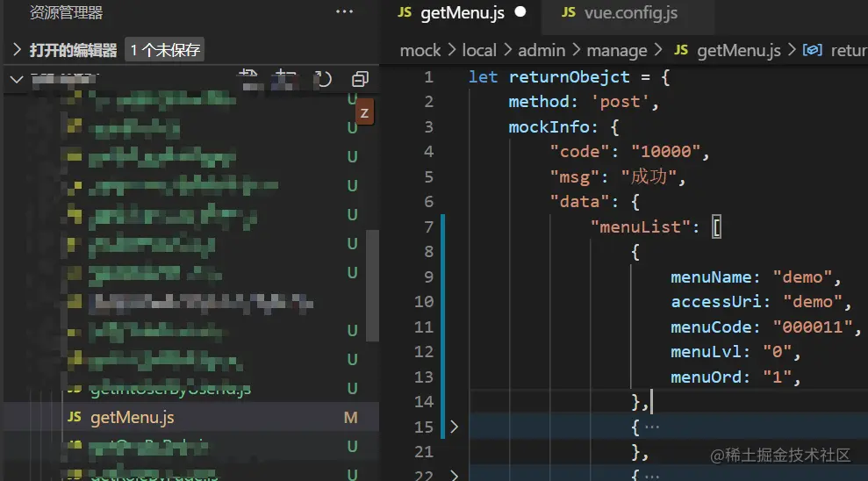Click the "成功" msg value
This screenshot has width=868, height=481.
(x=649, y=177)
